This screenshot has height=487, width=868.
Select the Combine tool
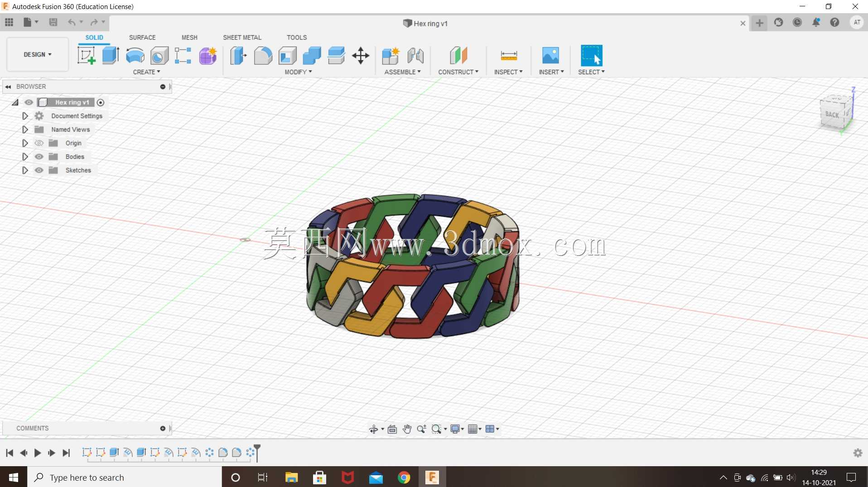coord(312,56)
